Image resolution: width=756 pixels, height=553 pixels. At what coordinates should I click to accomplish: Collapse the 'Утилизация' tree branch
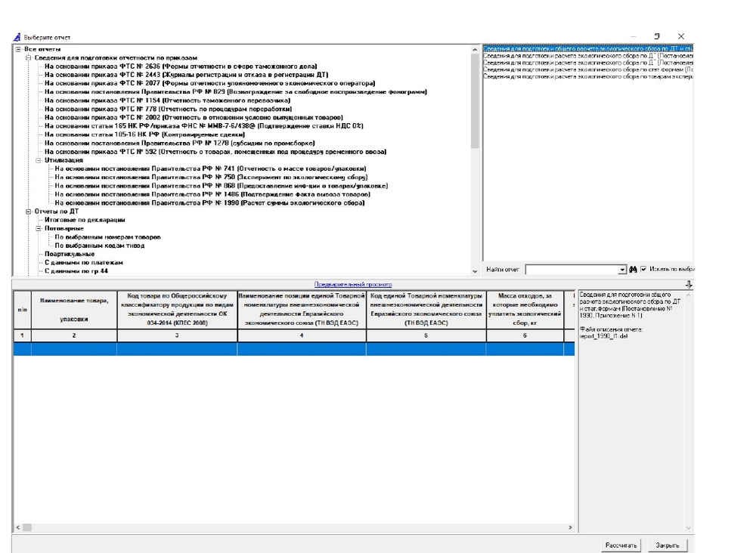[x=38, y=160]
